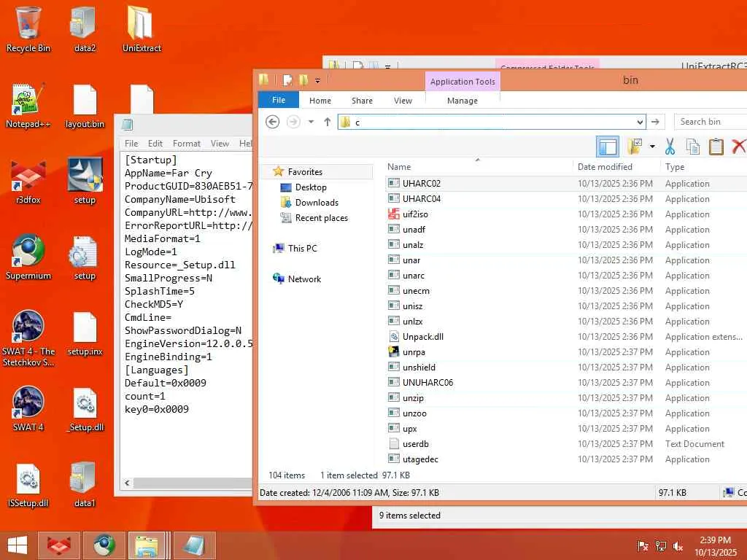The width and height of the screenshot is (747, 560).
Task: Select Downloads in navigation pane
Action: tap(317, 203)
